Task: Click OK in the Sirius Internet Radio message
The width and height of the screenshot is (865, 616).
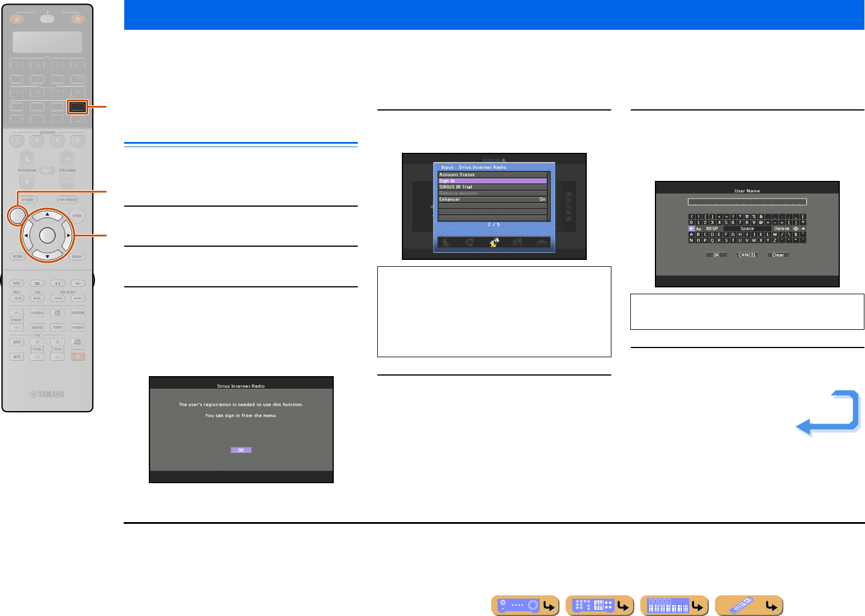Action: click(x=241, y=450)
